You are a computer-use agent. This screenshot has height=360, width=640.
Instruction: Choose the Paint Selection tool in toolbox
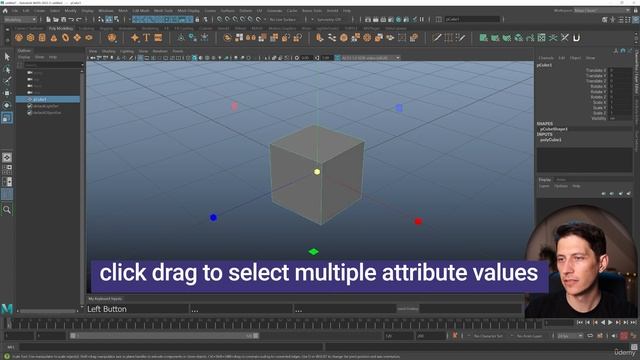click(x=7, y=81)
